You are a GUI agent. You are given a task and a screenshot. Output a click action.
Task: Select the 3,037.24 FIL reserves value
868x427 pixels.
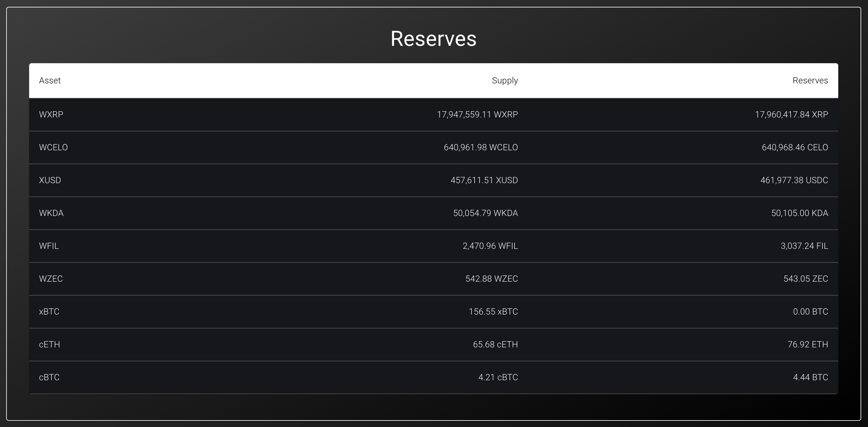[x=804, y=246]
